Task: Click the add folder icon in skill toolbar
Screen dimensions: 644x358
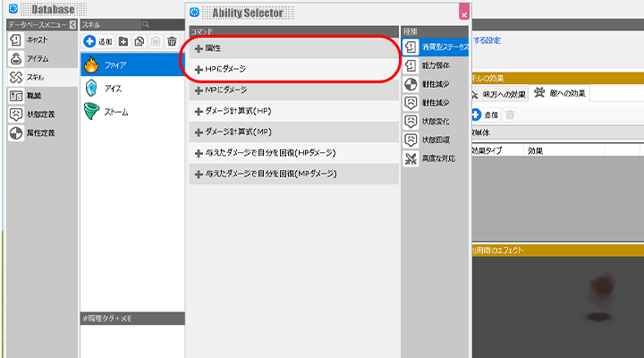Action: point(123,41)
